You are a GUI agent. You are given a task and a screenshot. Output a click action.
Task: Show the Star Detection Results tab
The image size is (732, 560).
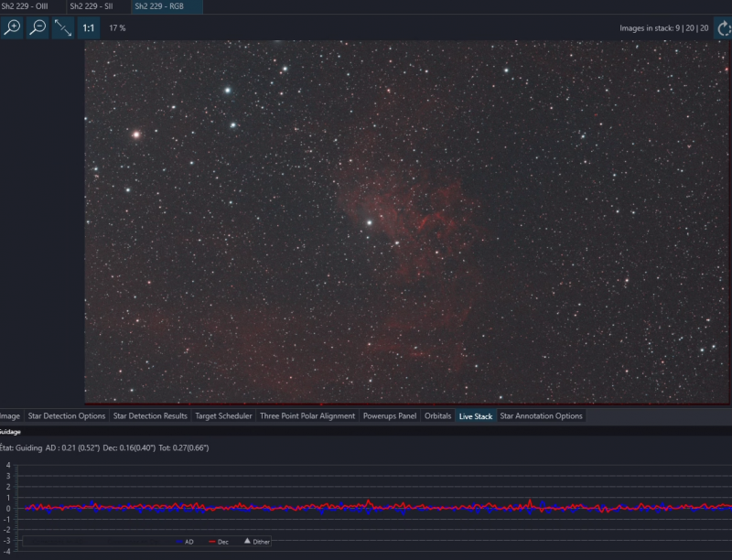pyautogui.click(x=150, y=415)
